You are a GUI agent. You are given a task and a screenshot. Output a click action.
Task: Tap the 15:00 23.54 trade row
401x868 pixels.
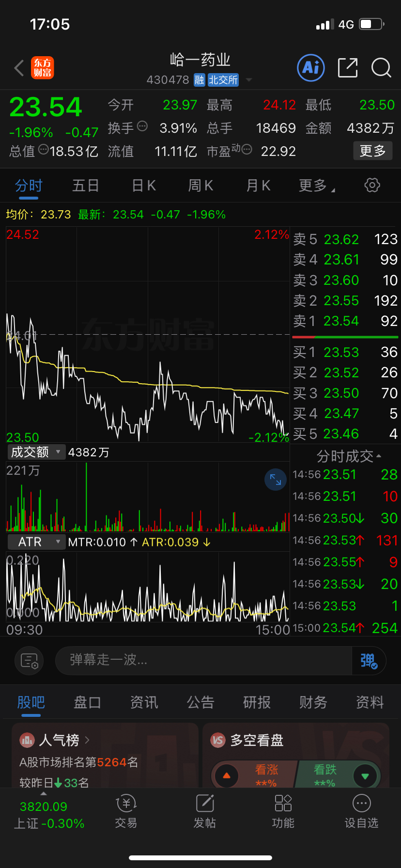[345, 628]
